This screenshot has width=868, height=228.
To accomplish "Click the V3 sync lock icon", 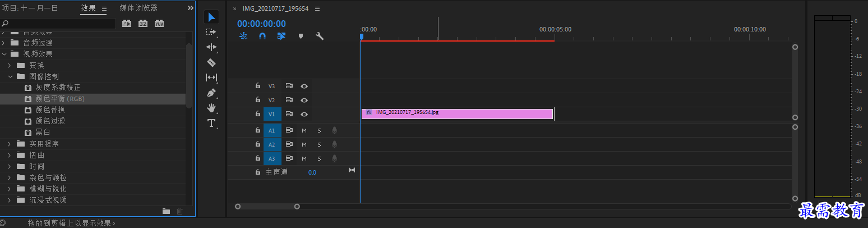I will click(x=289, y=86).
